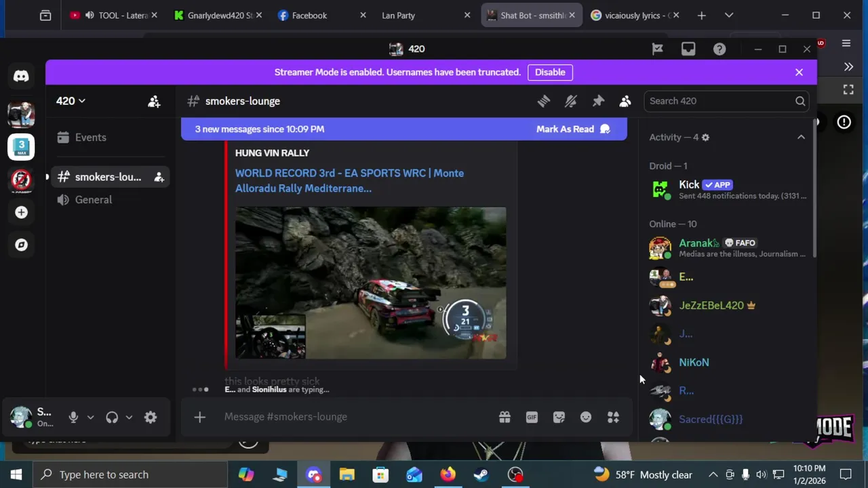The width and height of the screenshot is (868, 488).
Task: Open the WORLD RECORD 3rd video link
Action: click(x=349, y=180)
